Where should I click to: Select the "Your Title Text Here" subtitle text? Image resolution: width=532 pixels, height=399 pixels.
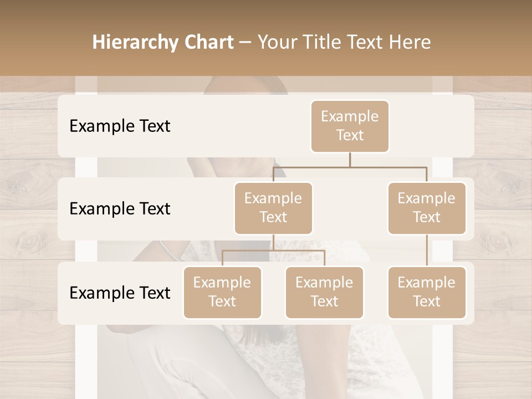pos(344,42)
